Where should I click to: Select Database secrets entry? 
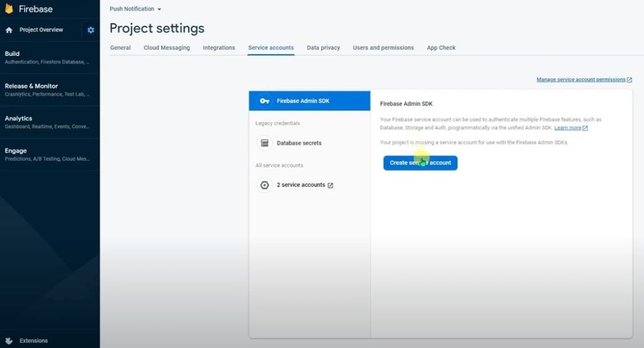(x=299, y=143)
